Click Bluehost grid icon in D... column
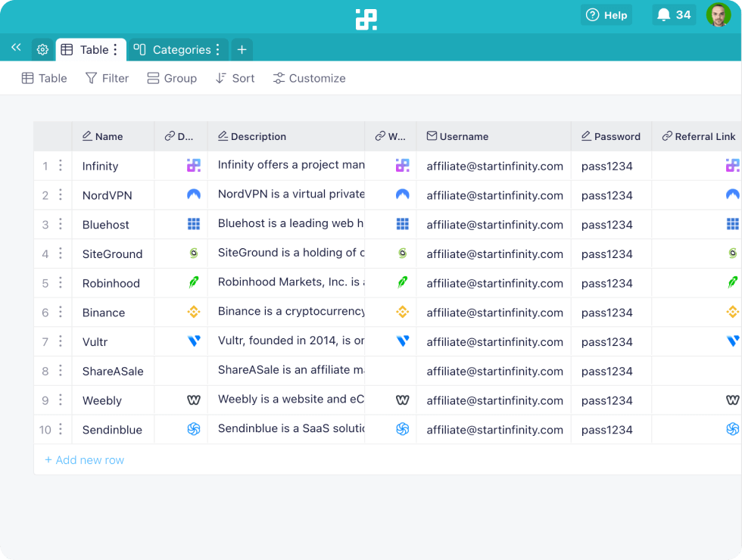This screenshot has width=742, height=560. point(194,224)
